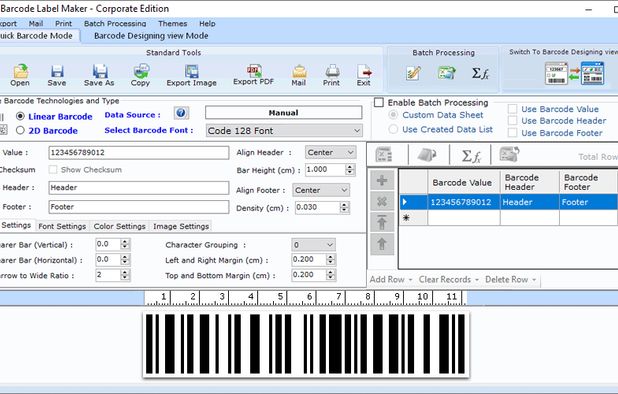Open the Character Grouping dropdown
The image size is (618, 394).
[313, 245]
